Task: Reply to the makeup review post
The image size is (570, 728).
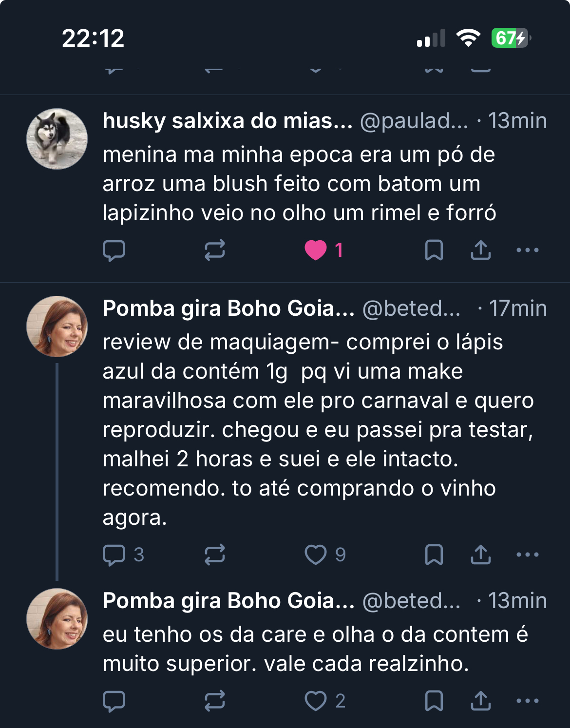Action: [114, 555]
